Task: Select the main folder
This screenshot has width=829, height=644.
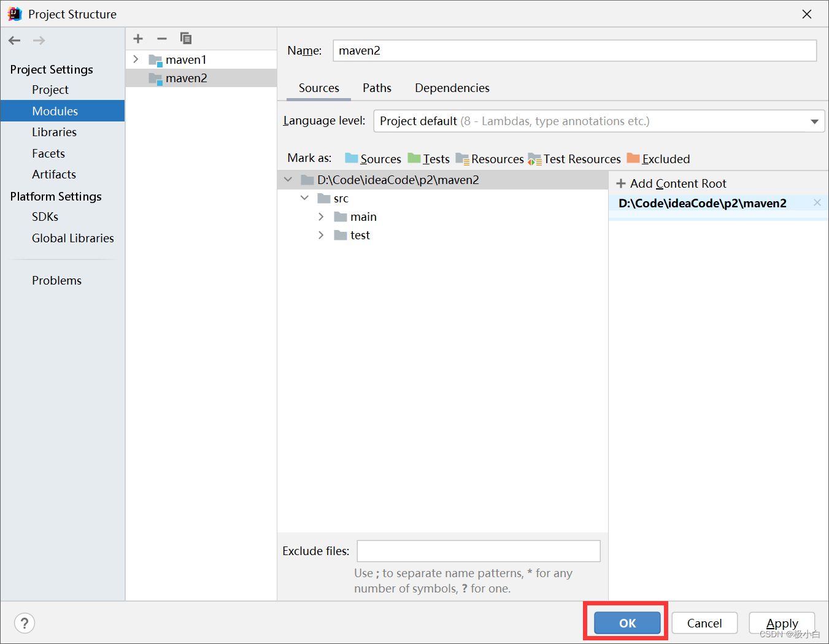Action: (x=363, y=217)
